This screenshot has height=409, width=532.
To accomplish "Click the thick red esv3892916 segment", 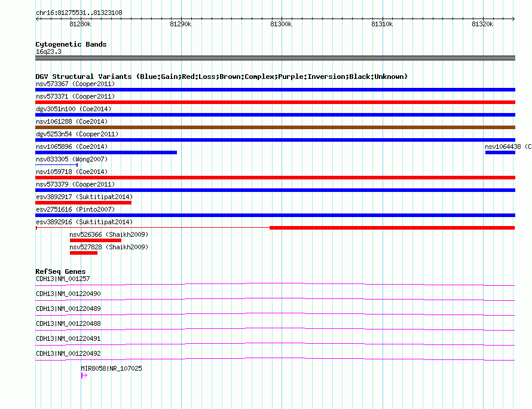I will tap(392, 228).
